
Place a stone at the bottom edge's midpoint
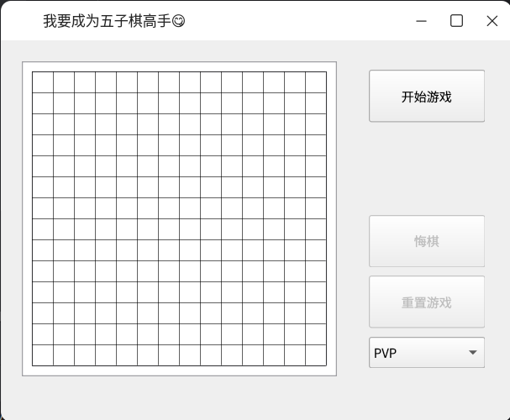[179, 365]
